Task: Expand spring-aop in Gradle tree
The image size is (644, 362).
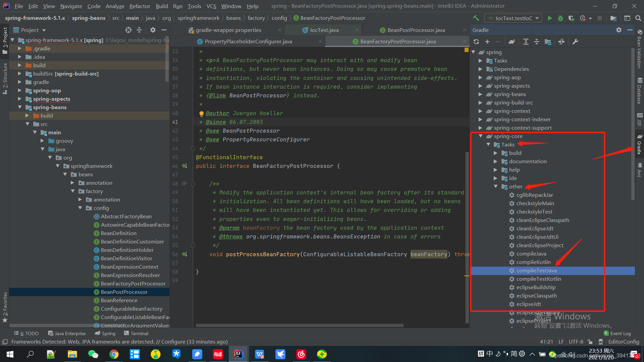Action: point(480,78)
